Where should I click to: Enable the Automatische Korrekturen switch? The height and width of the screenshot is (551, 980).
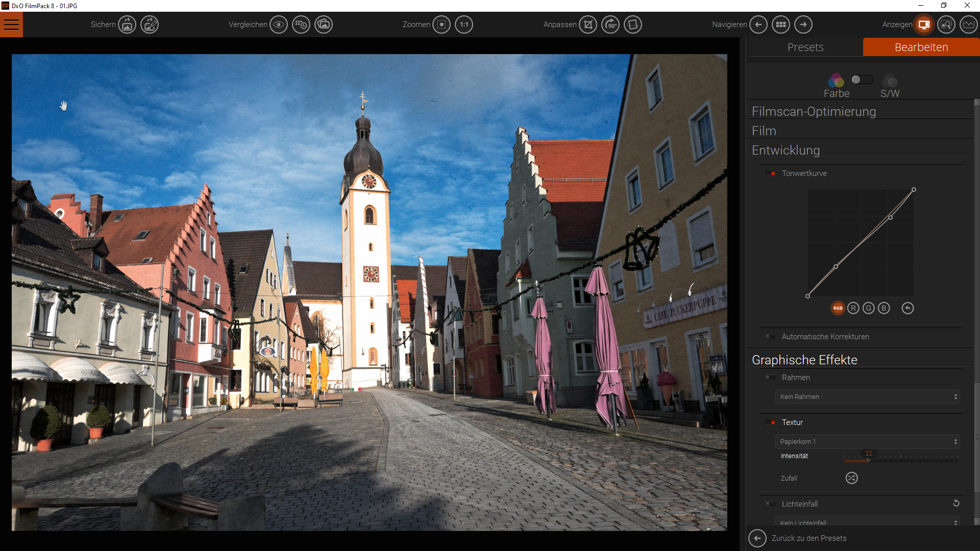click(x=770, y=337)
